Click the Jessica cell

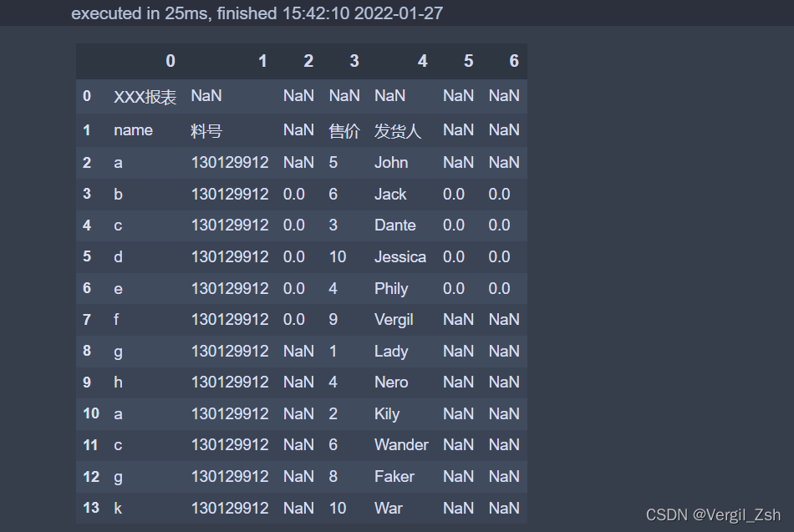click(400, 256)
